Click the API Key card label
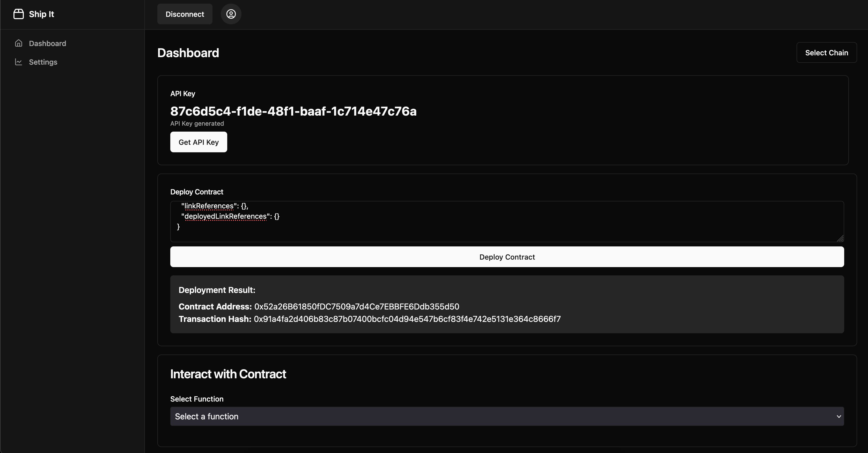Image resolution: width=868 pixels, height=453 pixels. (x=183, y=94)
